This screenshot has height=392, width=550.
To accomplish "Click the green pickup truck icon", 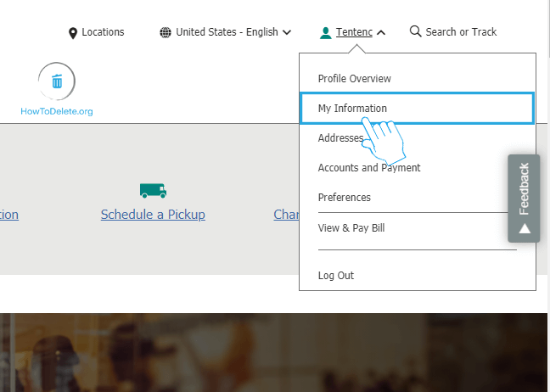I will click(x=153, y=190).
